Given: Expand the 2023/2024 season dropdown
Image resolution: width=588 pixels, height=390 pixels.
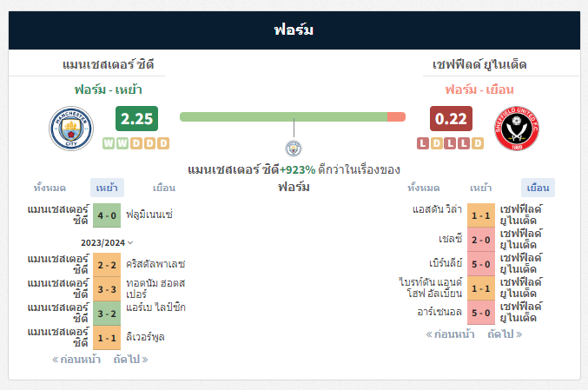Looking at the screenshot, I should [107, 242].
